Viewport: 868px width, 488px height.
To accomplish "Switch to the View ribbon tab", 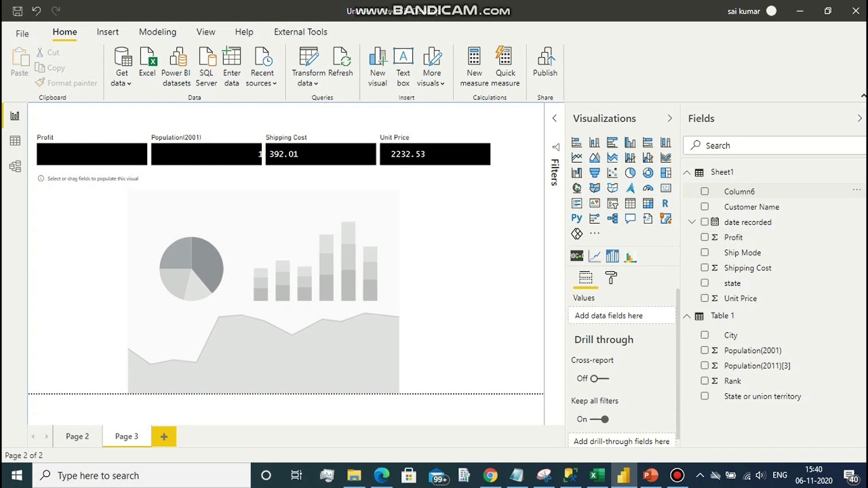I will (206, 32).
